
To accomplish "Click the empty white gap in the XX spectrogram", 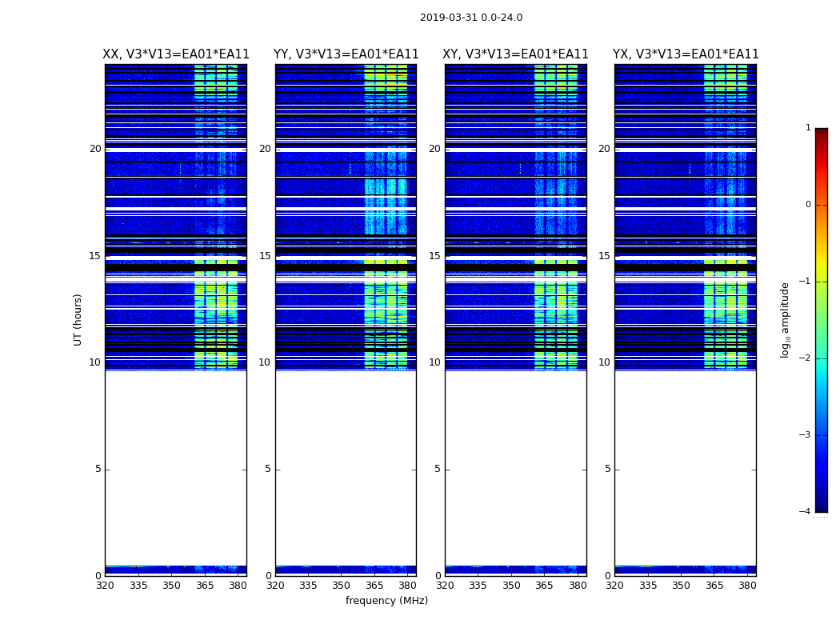I will (176, 467).
